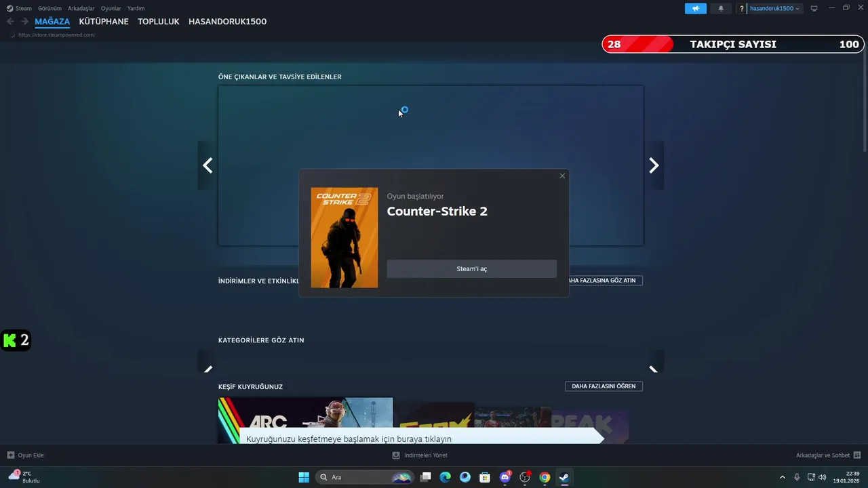The height and width of the screenshot is (488, 868).
Task: Click the Steam announcements megaphone icon
Action: click(x=696, y=8)
